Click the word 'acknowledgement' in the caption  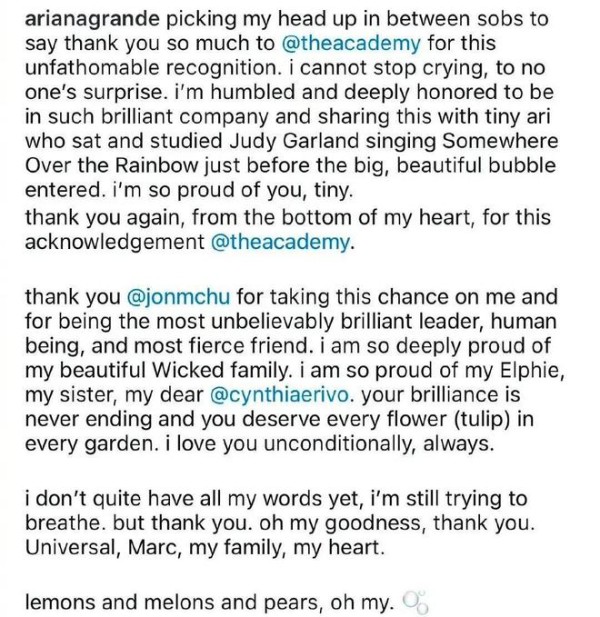[115, 243]
